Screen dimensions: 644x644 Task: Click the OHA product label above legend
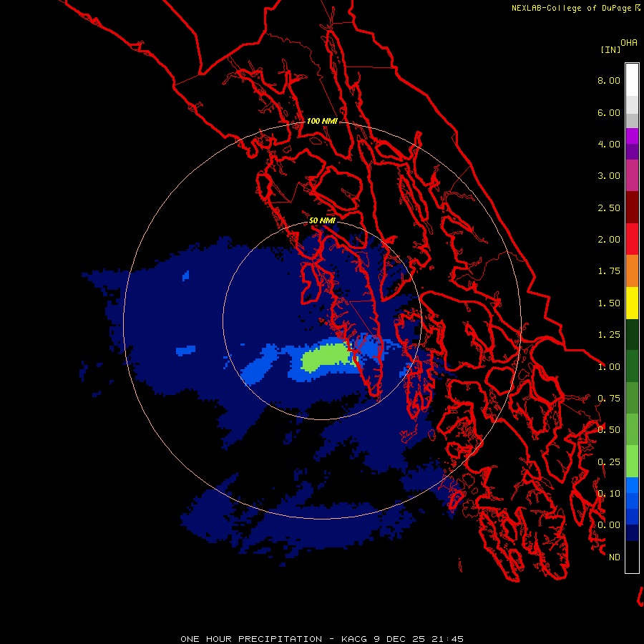(629, 43)
